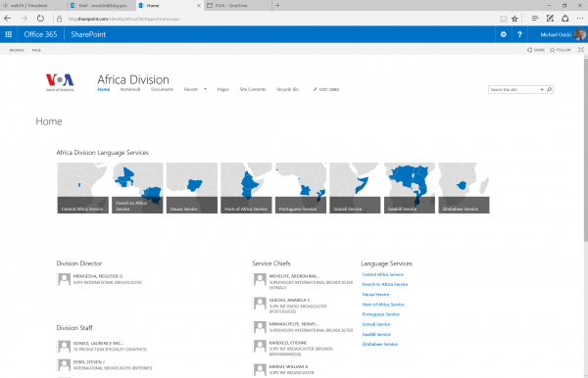The width and height of the screenshot is (588, 378).
Task: Expand the Recent navigation dropdown arrow
Action: [x=205, y=89]
